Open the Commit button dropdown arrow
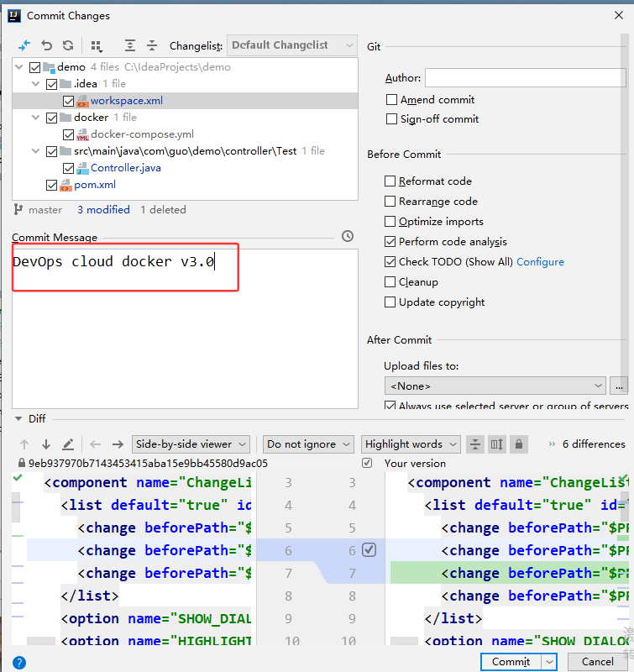The height and width of the screenshot is (672, 634). [x=549, y=662]
